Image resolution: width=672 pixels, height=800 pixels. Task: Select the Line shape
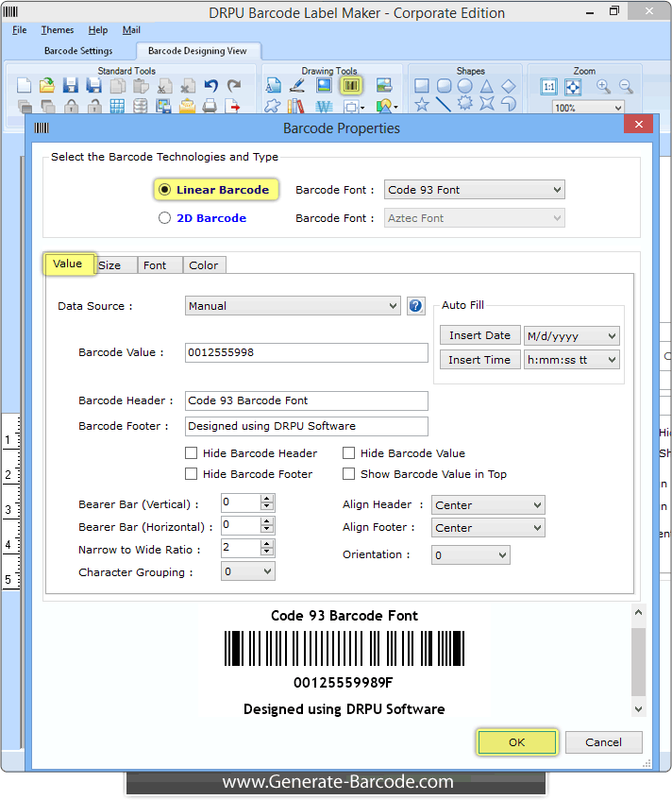coord(444,104)
